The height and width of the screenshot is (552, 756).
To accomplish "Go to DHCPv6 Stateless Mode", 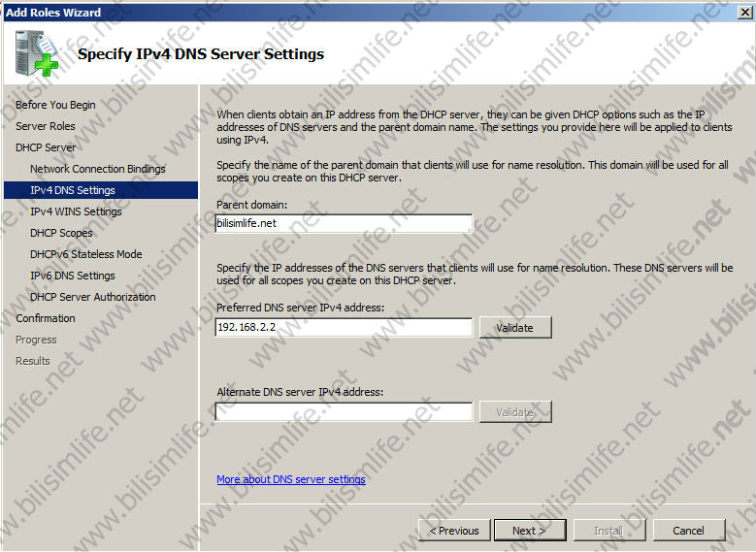I will click(86, 254).
